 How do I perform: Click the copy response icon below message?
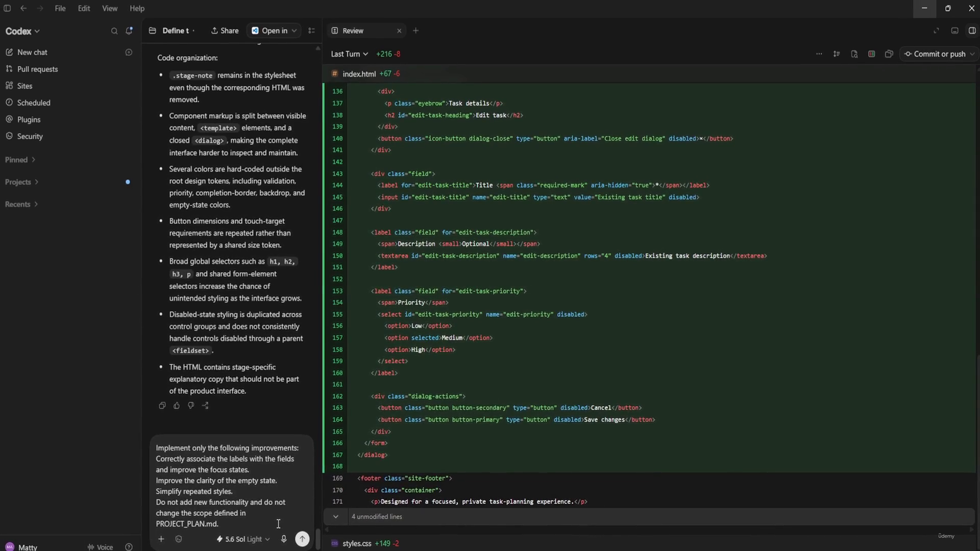click(x=162, y=406)
